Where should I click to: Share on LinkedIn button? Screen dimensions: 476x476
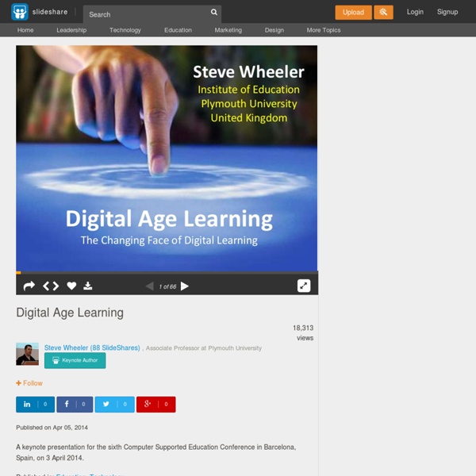click(35, 405)
